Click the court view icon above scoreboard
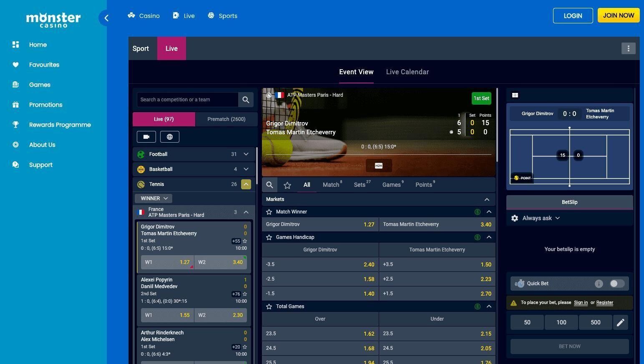This screenshot has width=644, height=364. click(515, 95)
